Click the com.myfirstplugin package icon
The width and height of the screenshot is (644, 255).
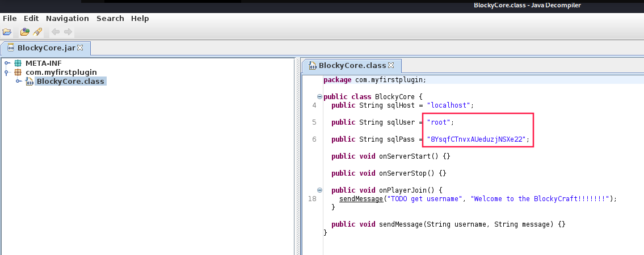18,72
